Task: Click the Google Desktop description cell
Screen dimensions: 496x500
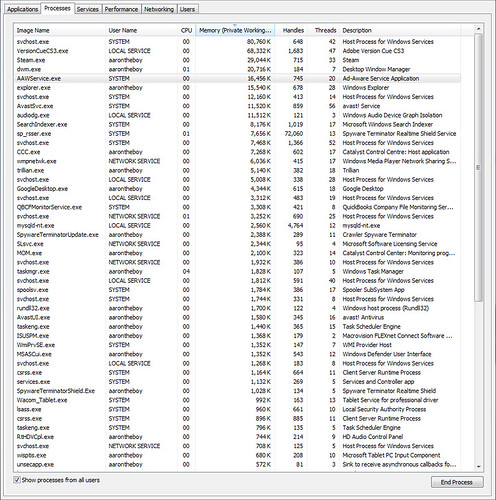Action: tap(363, 189)
